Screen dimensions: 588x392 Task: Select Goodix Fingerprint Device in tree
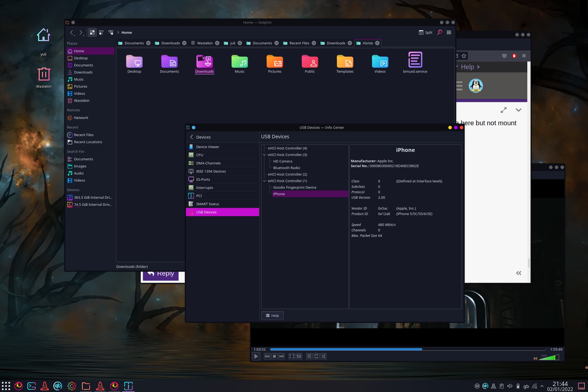pyautogui.click(x=294, y=187)
